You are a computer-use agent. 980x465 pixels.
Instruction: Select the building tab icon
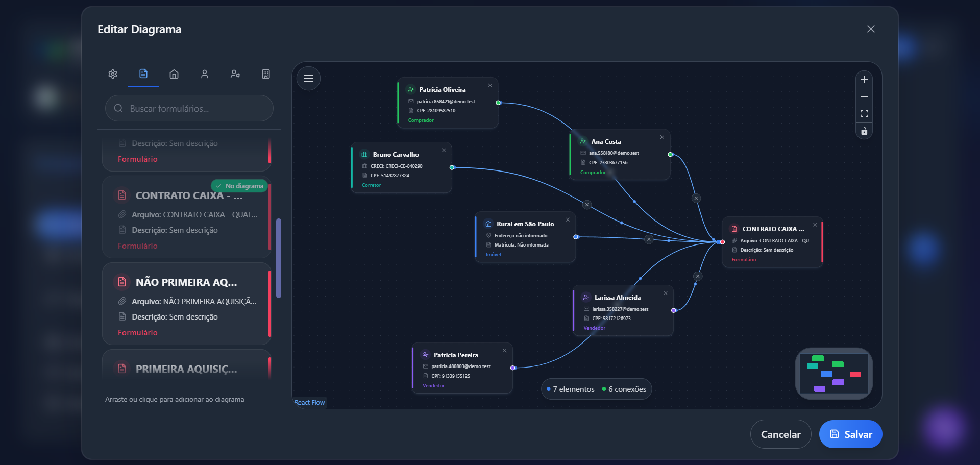click(x=266, y=74)
